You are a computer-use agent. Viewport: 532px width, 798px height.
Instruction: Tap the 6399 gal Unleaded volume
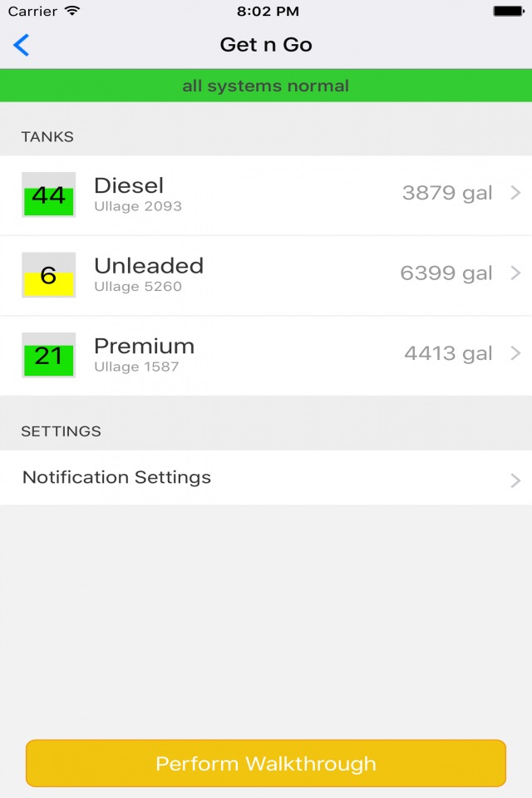tap(446, 273)
